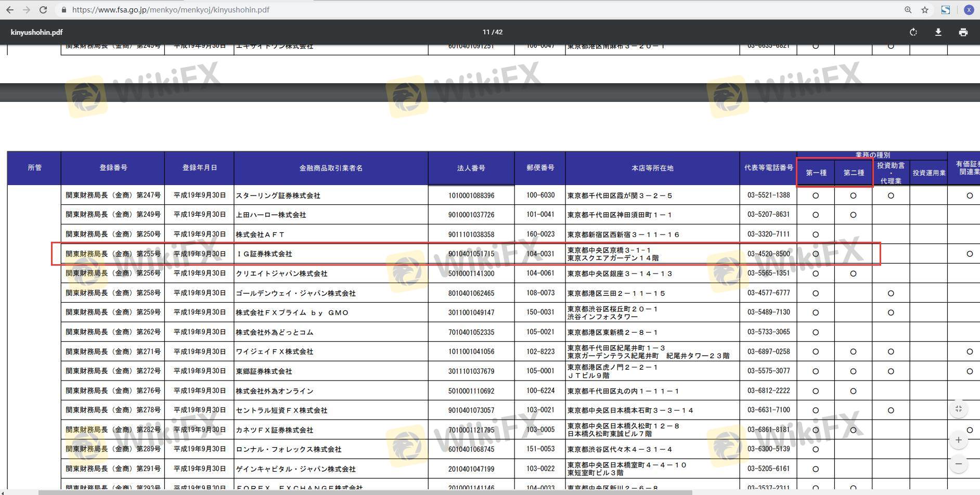The height and width of the screenshot is (495, 980).
Task: Download the kinyushohin.pdf file
Action: click(x=938, y=32)
